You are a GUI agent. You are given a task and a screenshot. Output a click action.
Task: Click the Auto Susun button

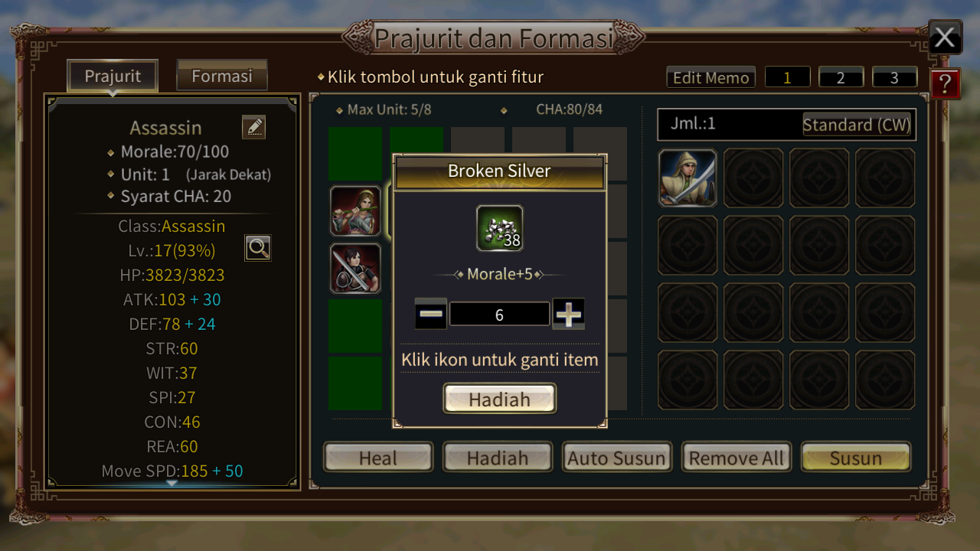click(x=616, y=458)
